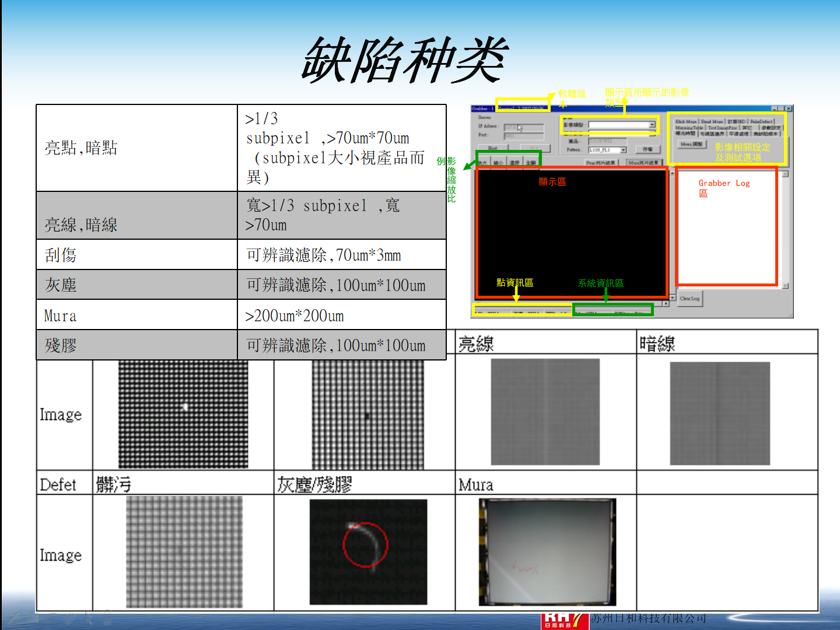Click the 還原 restore zoom button
This screenshot has height=630, width=840.
pos(514,163)
